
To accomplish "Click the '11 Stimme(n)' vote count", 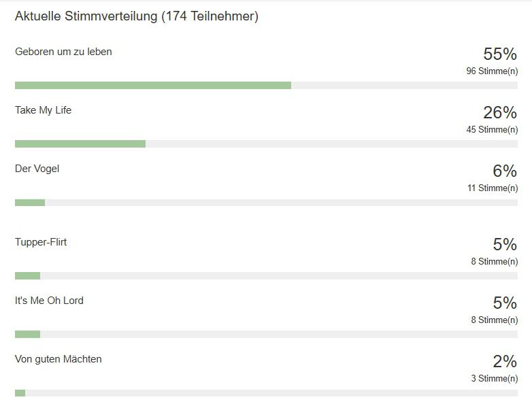I will (493, 188).
